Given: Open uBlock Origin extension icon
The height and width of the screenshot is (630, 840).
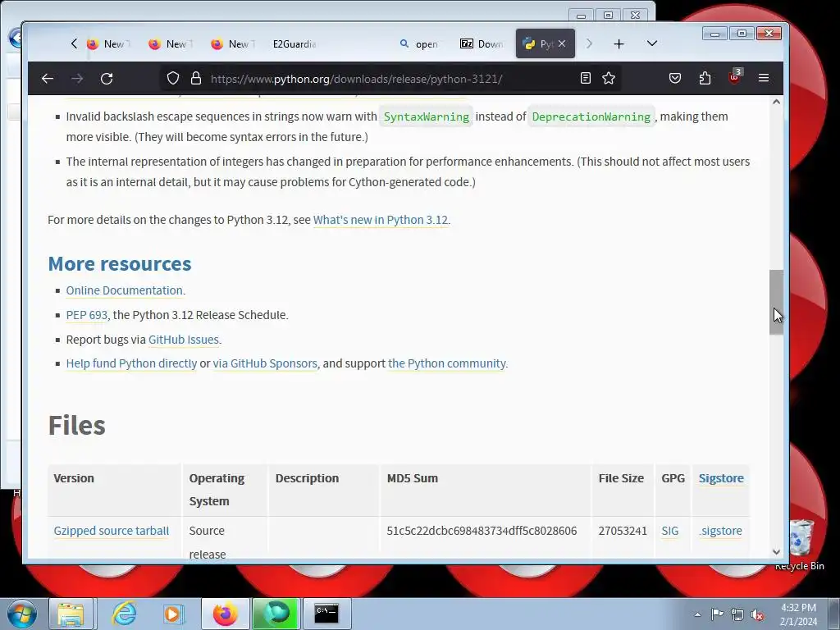Looking at the screenshot, I should [734, 78].
